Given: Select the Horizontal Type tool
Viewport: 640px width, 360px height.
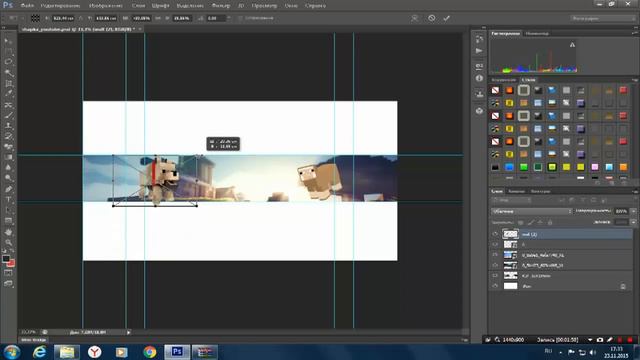Looking at the screenshot, I should (x=8, y=200).
